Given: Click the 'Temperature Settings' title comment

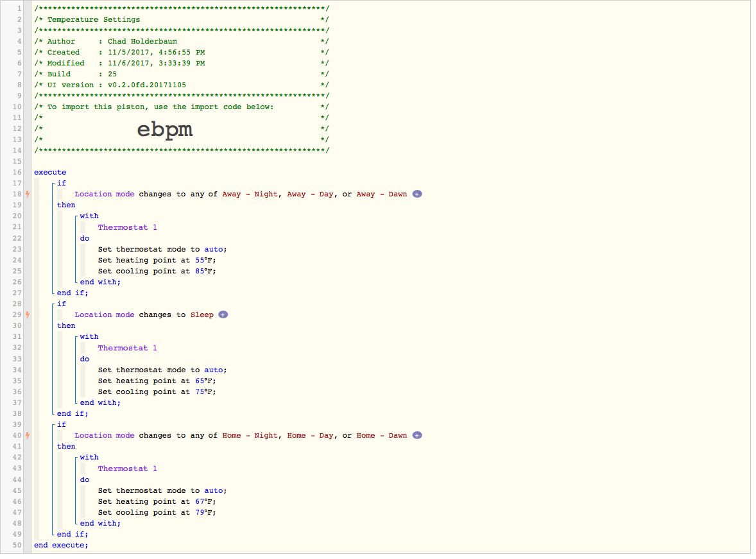Looking at the screenshot, I should pyautogui.click(x=94, y=19).
